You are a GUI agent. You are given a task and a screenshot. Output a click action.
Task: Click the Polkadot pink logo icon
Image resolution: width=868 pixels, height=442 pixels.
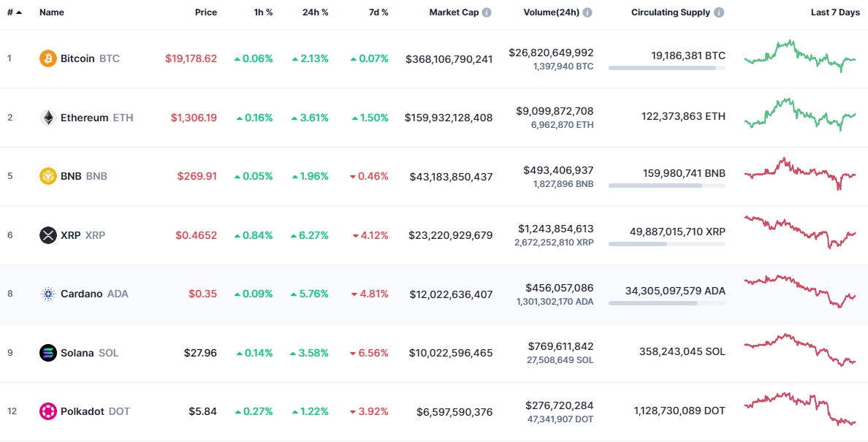[48, 411]
